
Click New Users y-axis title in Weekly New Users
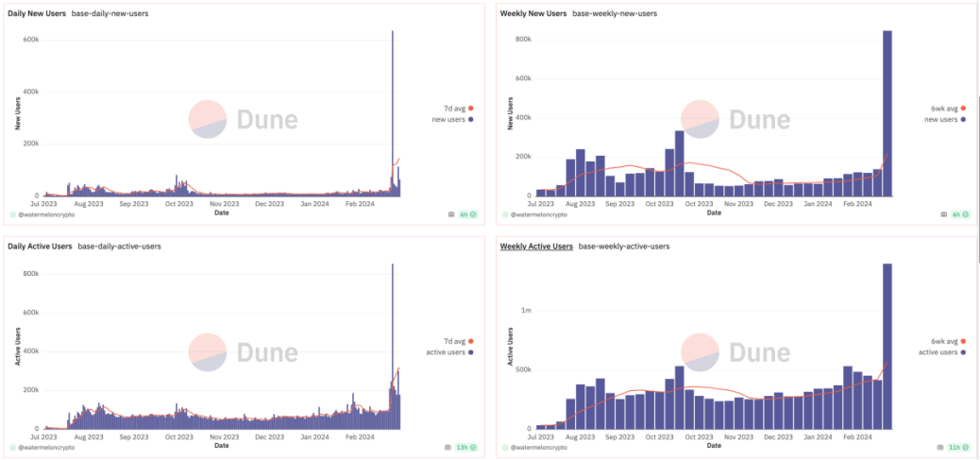511,113
